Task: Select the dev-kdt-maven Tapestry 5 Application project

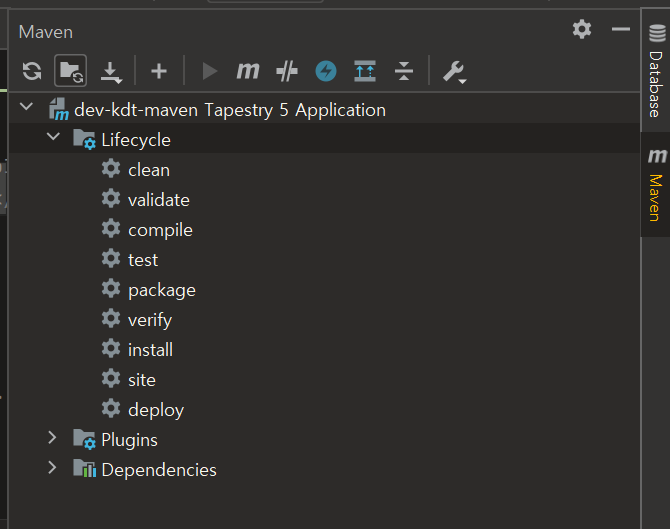Action: coord(230,110)
